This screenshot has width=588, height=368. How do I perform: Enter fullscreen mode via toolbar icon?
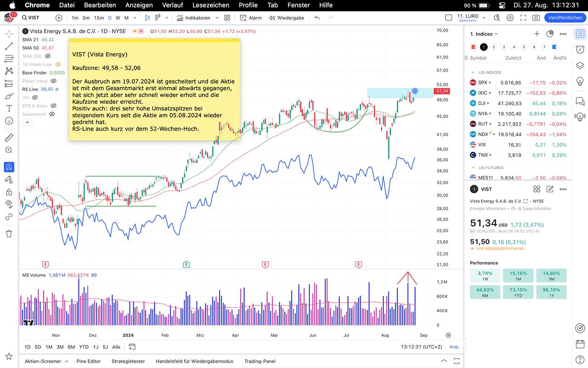tap(523, 18)
